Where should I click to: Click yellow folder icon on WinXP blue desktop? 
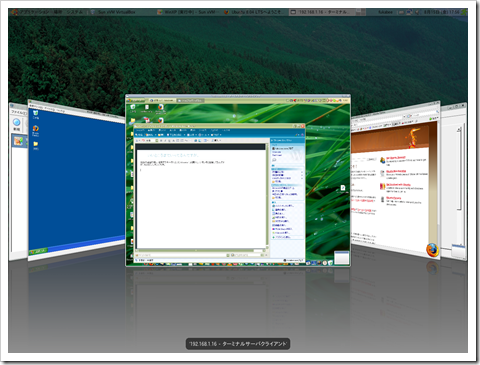pyautogui.click(x=35, y=145)
